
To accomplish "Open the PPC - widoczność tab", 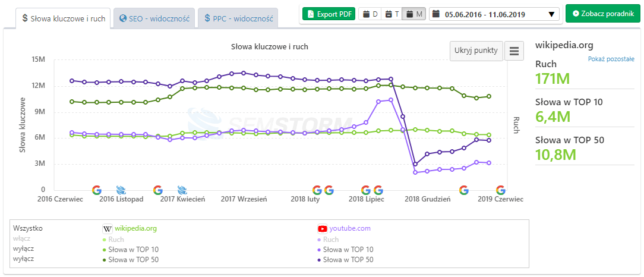I will click(x=237, y=18).
